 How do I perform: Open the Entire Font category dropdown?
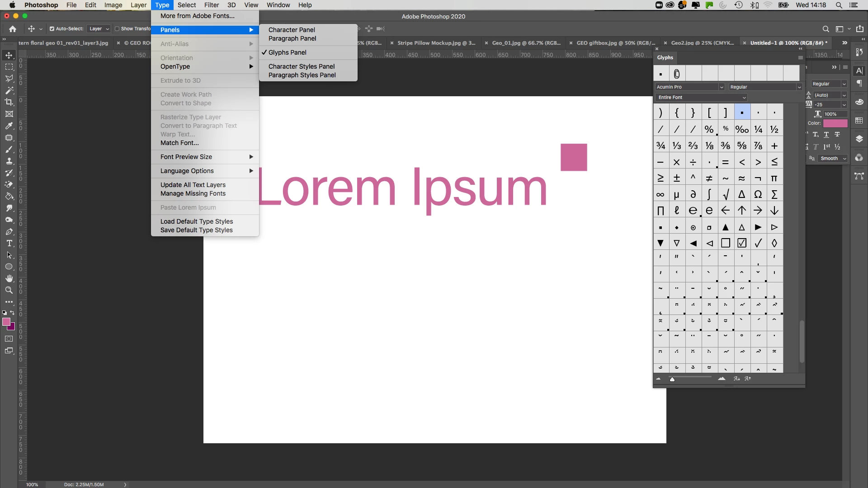[701, 98]
